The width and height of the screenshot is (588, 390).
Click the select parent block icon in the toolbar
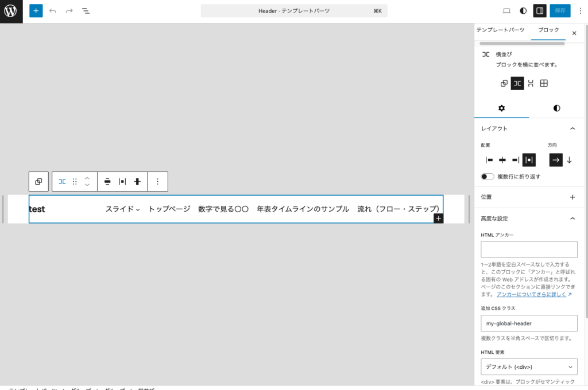pyautogui.click(x=38, y=181)
